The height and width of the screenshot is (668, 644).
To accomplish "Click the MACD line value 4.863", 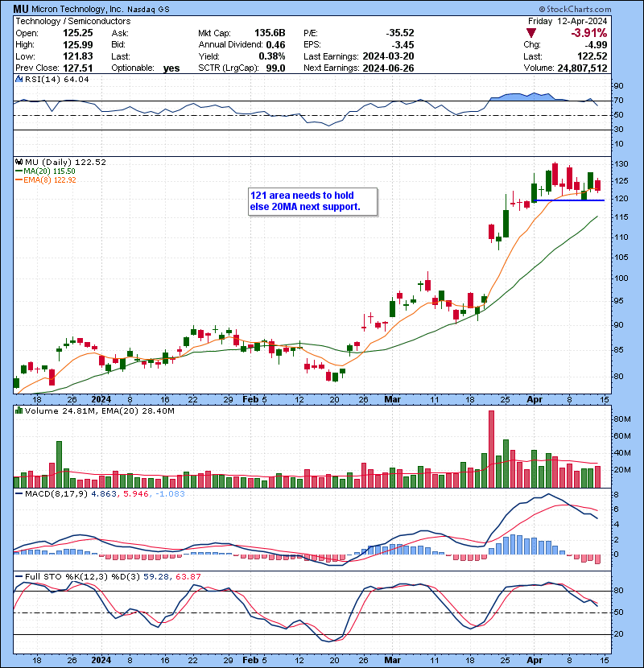I will (x=104, y=494).
